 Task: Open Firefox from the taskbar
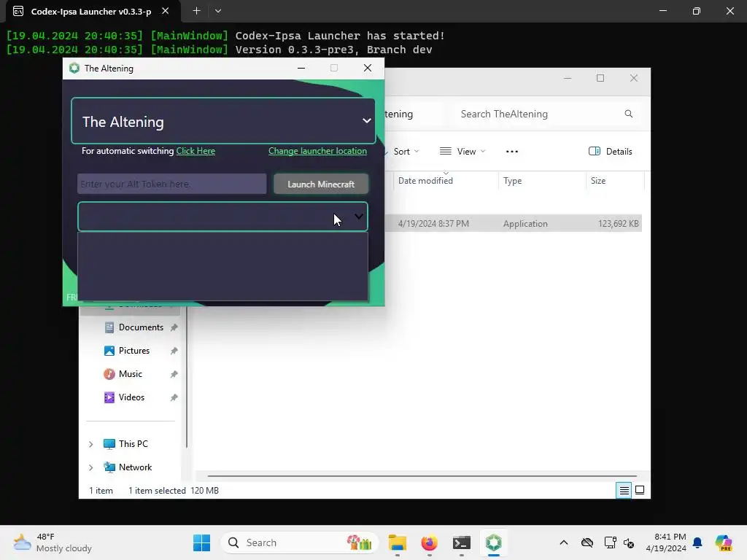pos(429,542)
